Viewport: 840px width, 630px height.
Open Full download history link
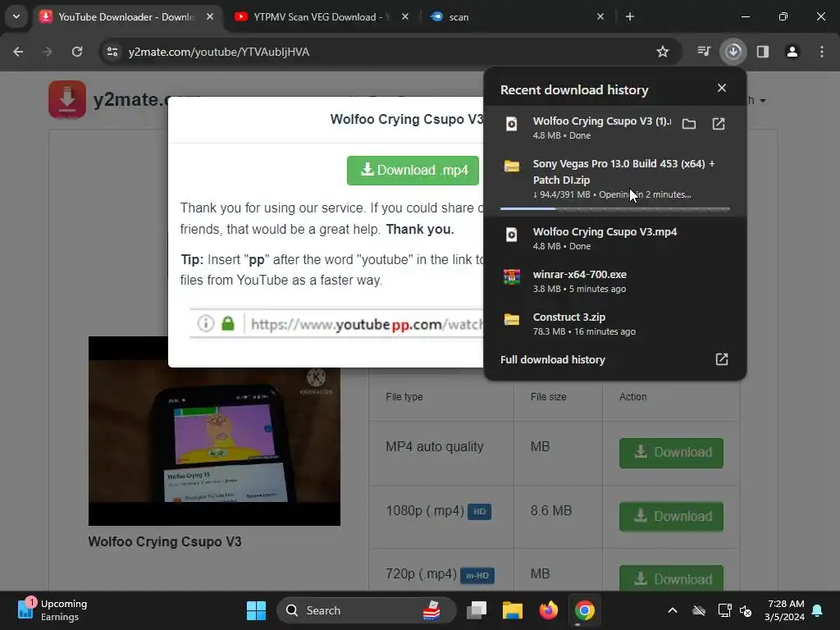click(x=552, y=359)
